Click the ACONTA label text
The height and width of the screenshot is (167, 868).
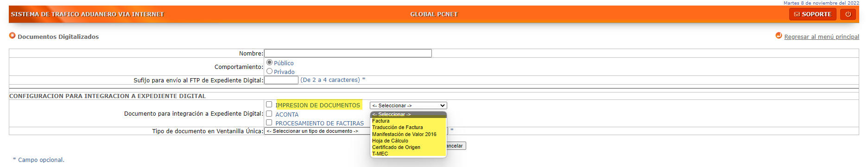tap(287, 114)
